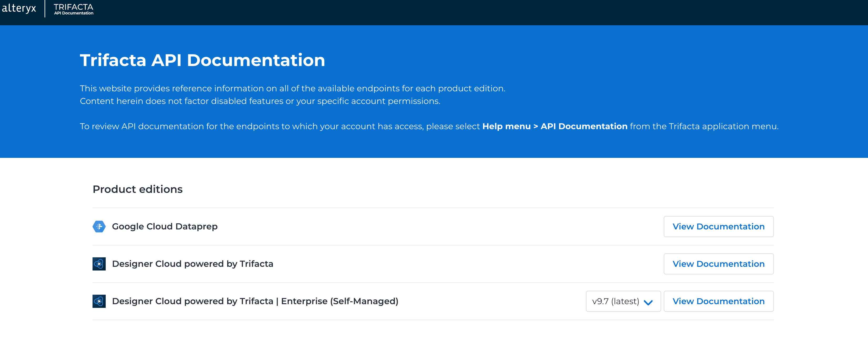Select the Google Cloud Dataprep label

165,226
